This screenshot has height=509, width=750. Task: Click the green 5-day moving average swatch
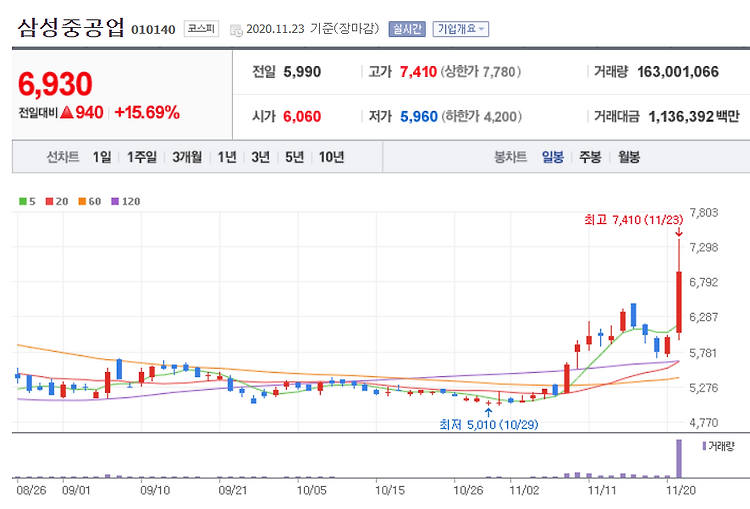coord(22,201)
